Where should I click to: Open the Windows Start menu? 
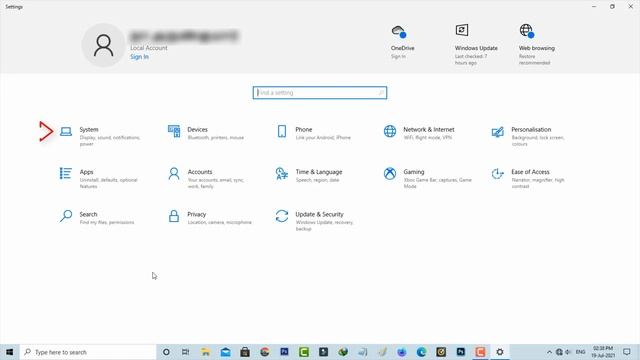9,352
